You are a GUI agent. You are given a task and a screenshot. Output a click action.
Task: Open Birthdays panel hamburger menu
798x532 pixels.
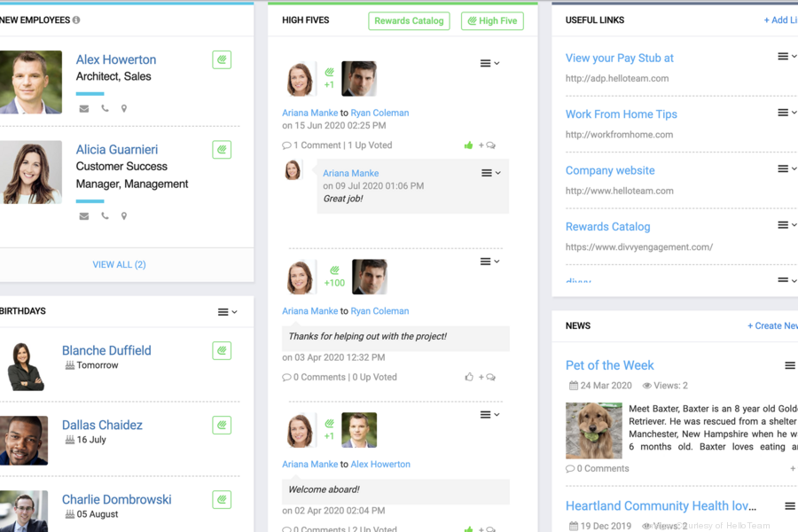pyautogui.click(x=227, y=312)
